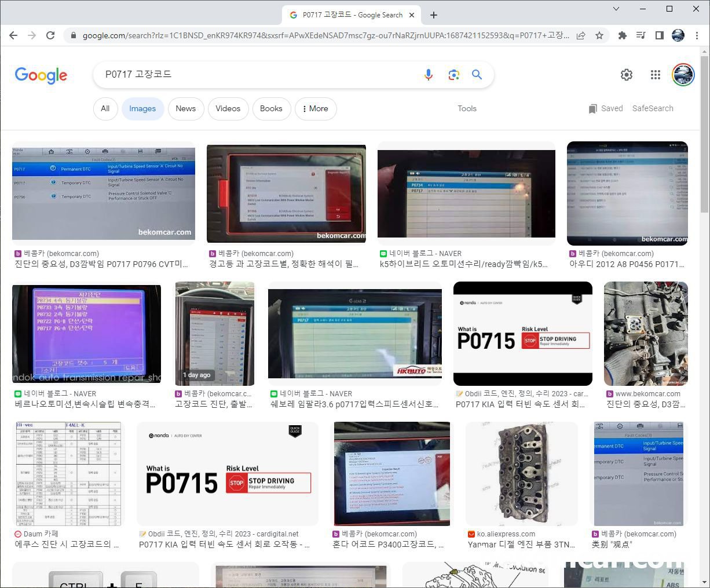The width and height of the screenshot is (710, 588).
Task: Open the quick settings gear icon
Action: 626,75
